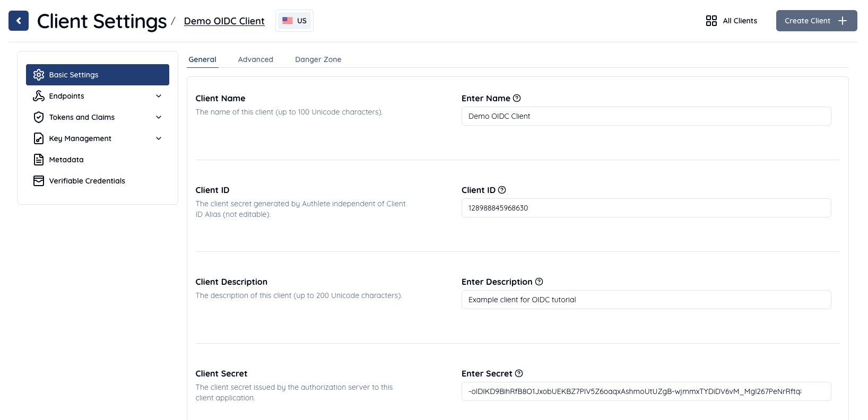Click the Client ID value field
The height and width of the screenshot is (420, 868).
pos(646,208)
